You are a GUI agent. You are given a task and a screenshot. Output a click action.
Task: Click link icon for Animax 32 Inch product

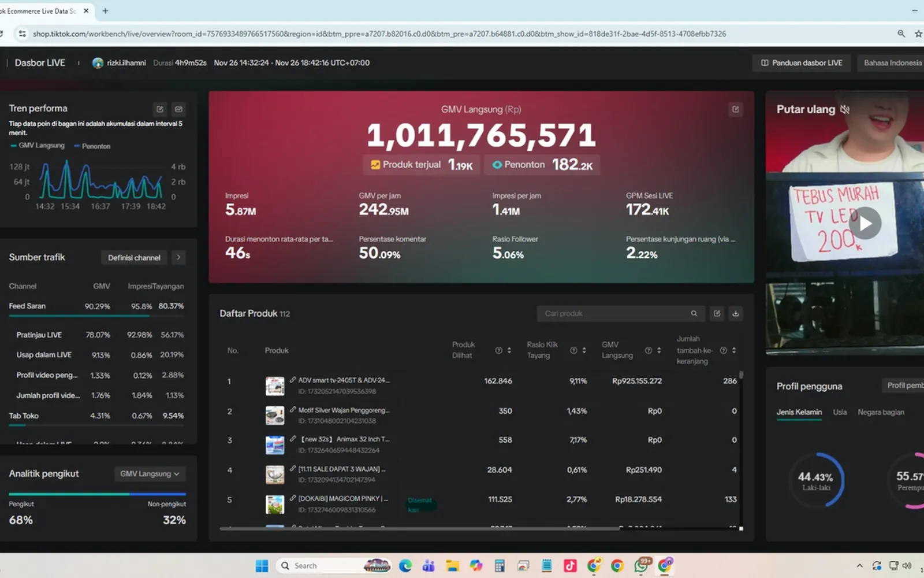pyautogui.click(x=293, y=439)
